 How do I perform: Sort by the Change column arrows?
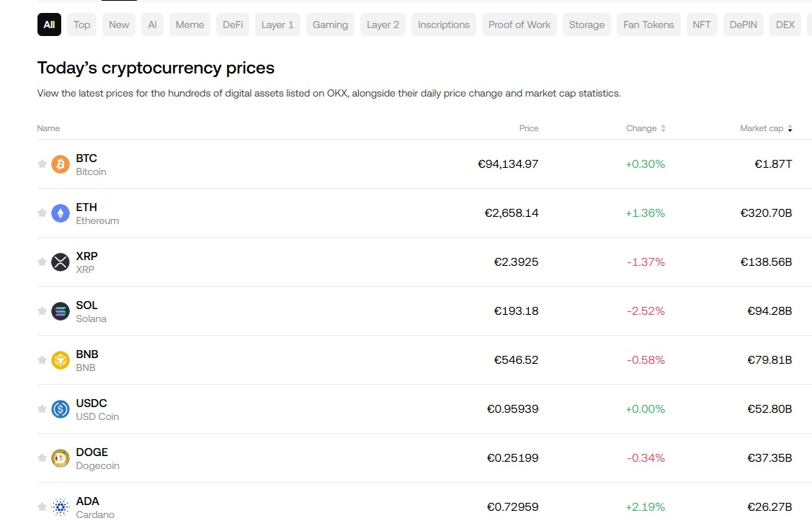[x=661, y=128]
